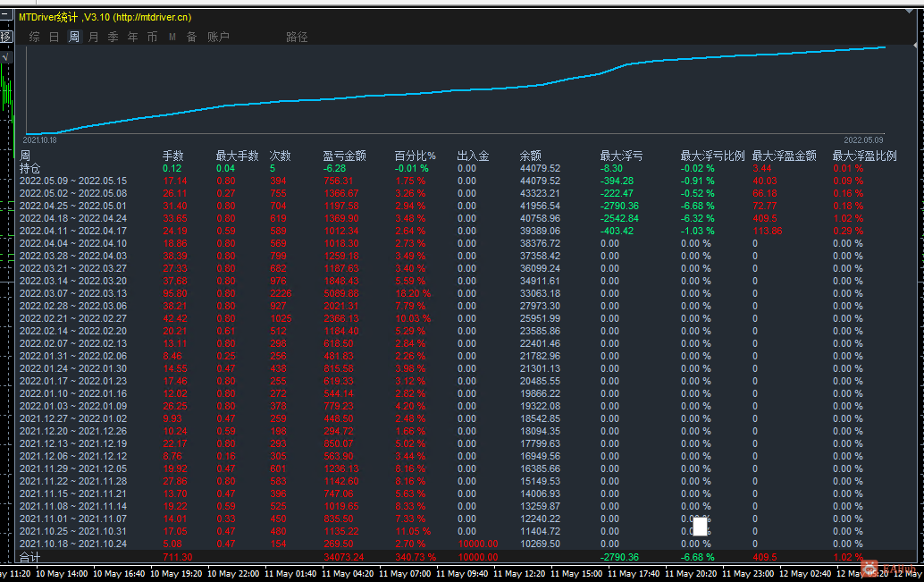Viewport: 924px width, 582px height.
Task: Open the 账户 account tab
Action: (x=218, y=37)
